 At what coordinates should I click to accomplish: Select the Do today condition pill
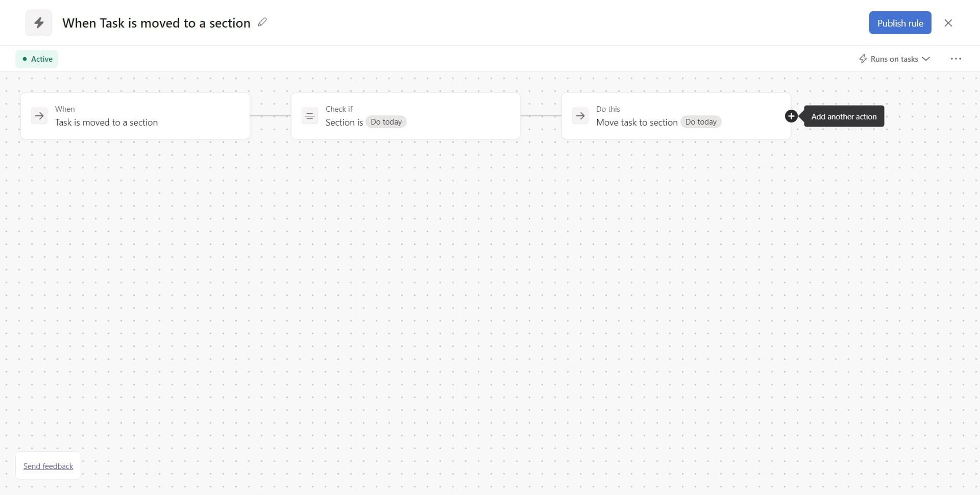pos(386,122)
